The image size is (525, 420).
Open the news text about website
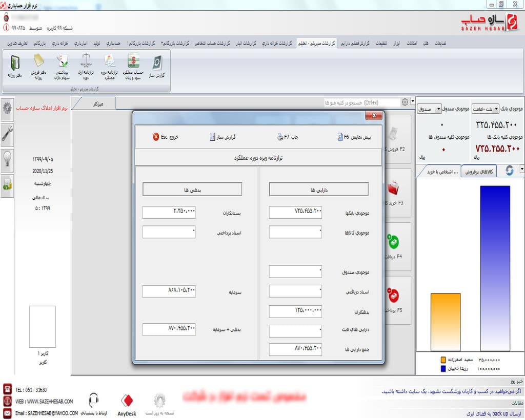451,391
